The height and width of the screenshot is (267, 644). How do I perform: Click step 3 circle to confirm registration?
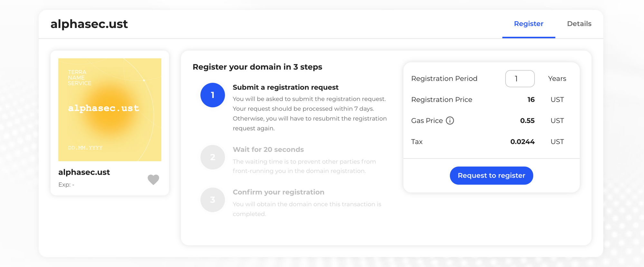click(x=213, y=199)
